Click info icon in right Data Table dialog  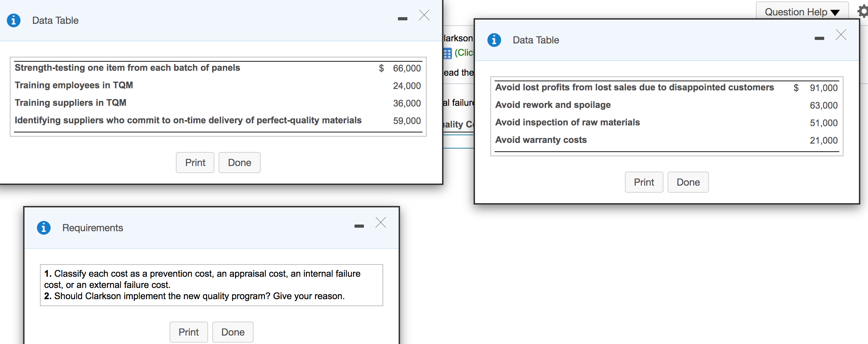[494, 40]
